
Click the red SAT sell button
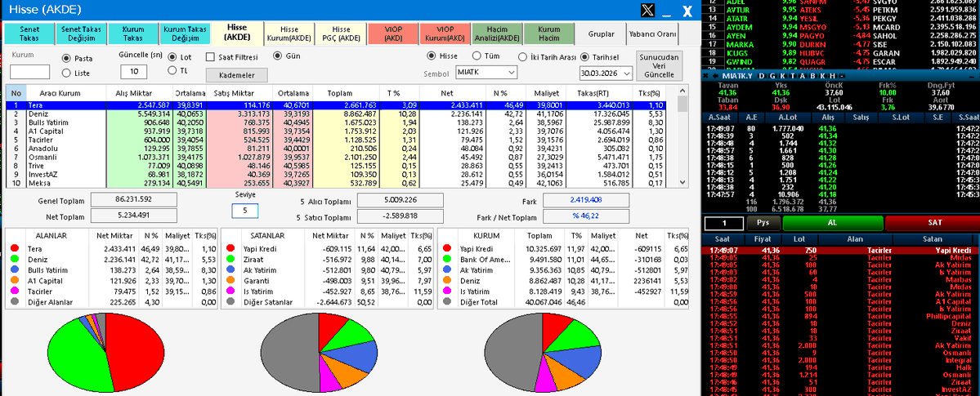pos(934,222)
